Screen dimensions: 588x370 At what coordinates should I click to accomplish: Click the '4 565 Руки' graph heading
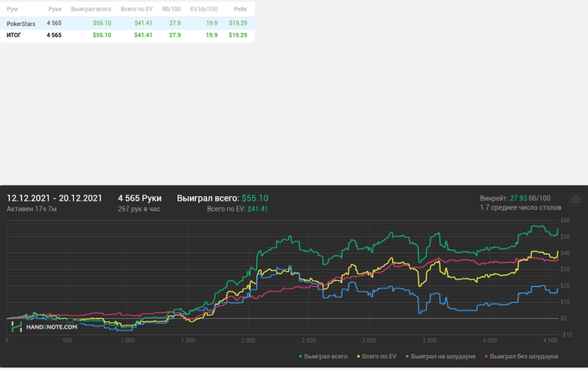tap(140, 198)
